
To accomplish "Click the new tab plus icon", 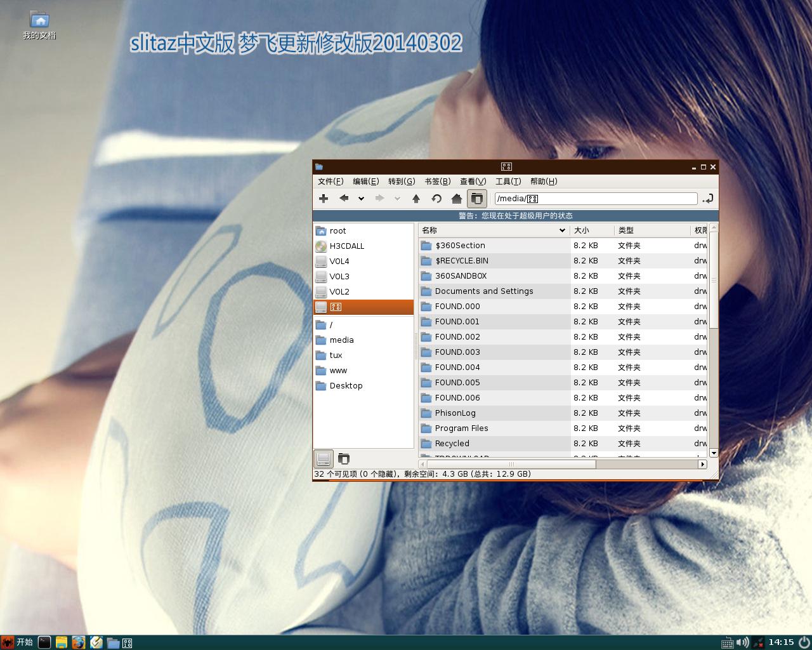I will pos(324,199).
